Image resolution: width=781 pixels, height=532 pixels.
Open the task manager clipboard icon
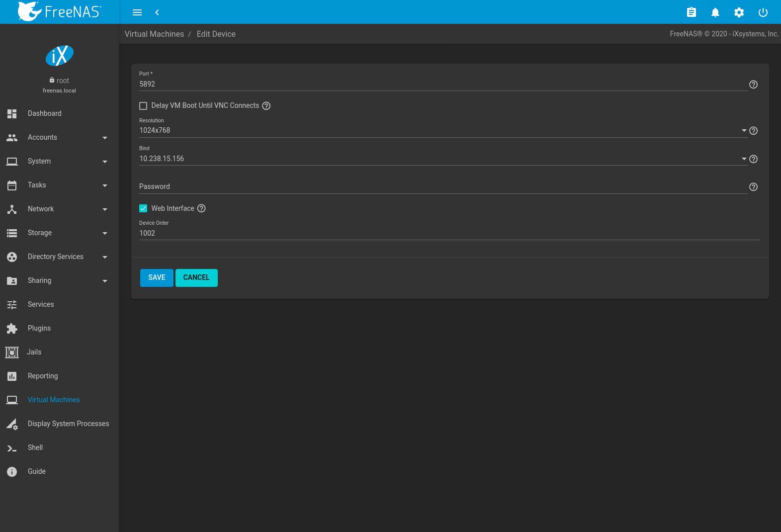pos(691,12)
